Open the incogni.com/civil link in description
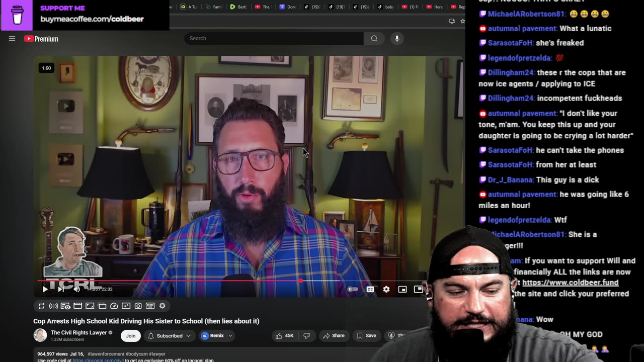This screenshot has width=644, height=362. click(x=98, y=360)
